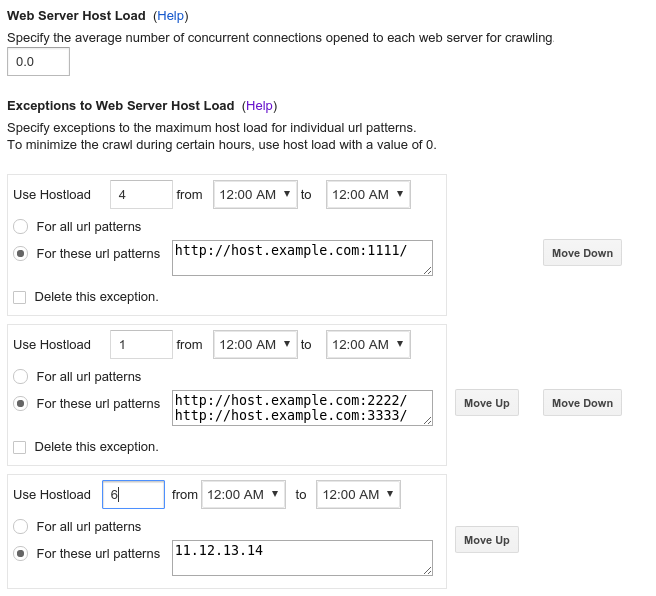Select 'For all url patterns' in third exception
The height and width of the screenshot is (596, 656).
coord(21,527)
